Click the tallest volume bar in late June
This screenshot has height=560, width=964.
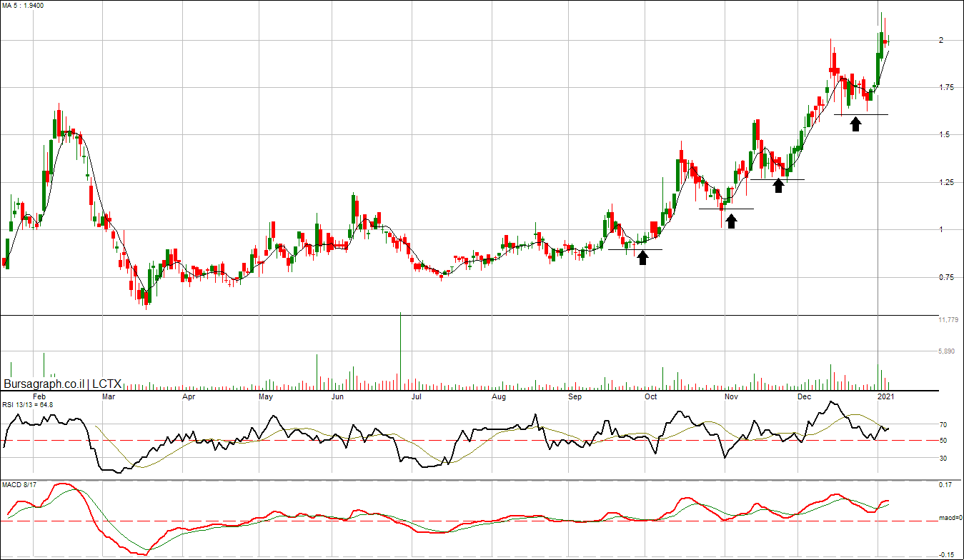pos(400,350)
